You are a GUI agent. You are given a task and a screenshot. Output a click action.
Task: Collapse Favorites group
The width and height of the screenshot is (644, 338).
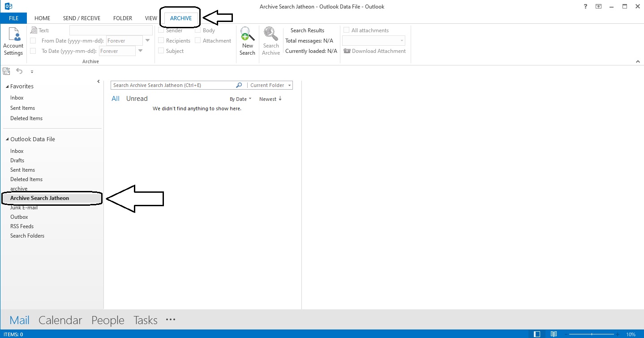[x=7, y=86]
